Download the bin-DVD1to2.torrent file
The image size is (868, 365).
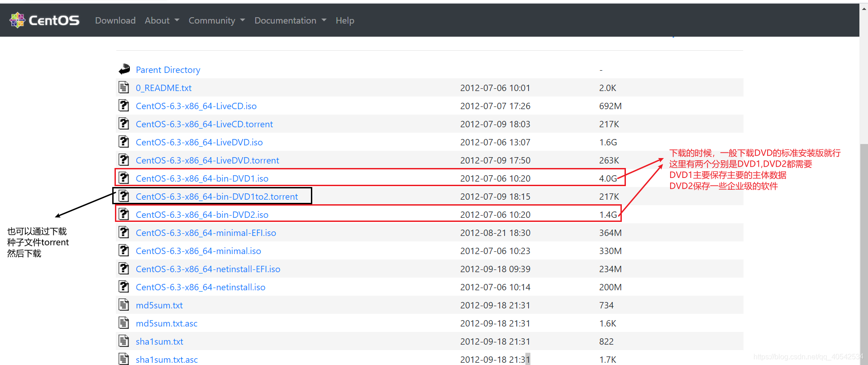tap(217, 197)
